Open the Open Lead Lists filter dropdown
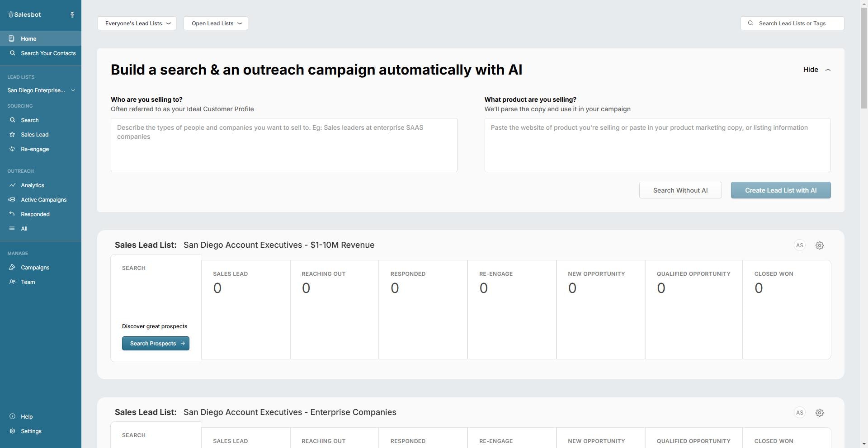 (216, 24)
